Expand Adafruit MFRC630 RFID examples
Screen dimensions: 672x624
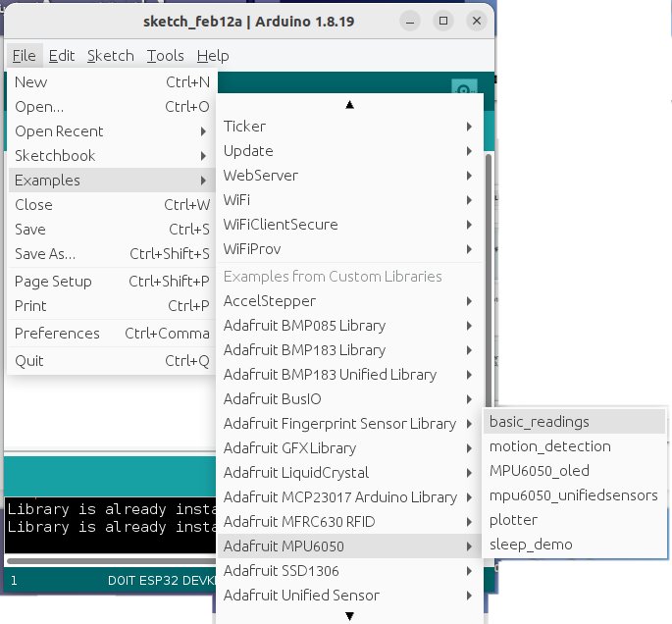coord(349,521)
